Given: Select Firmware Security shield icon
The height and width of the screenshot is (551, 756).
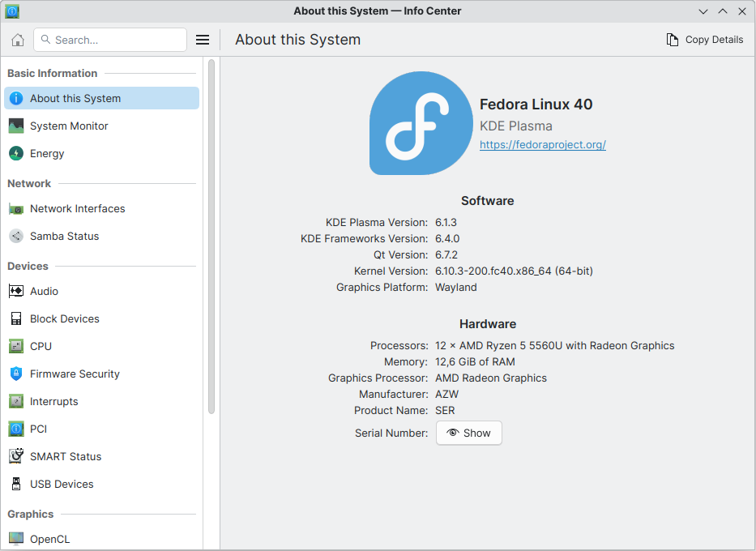Looking at the screenshot, I should pyautogui.click(x=16, y=374).
